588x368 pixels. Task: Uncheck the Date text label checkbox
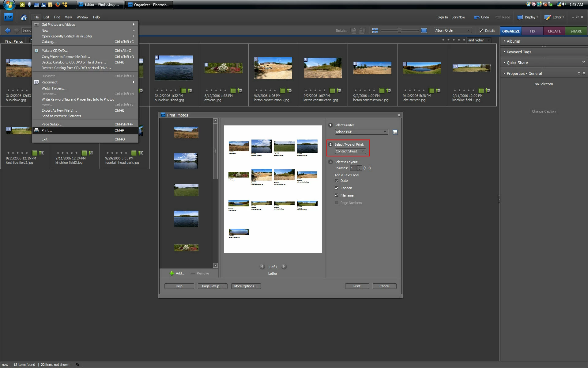coord(337,181)
